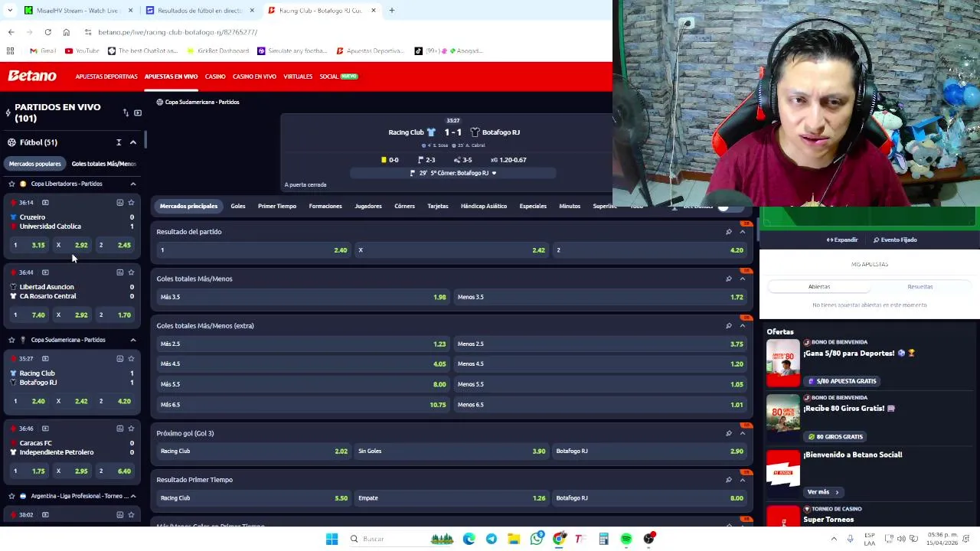Viewport: 980px width, 551px height.
Task: Click the Betano logo
Action: [x=32, y=76]
